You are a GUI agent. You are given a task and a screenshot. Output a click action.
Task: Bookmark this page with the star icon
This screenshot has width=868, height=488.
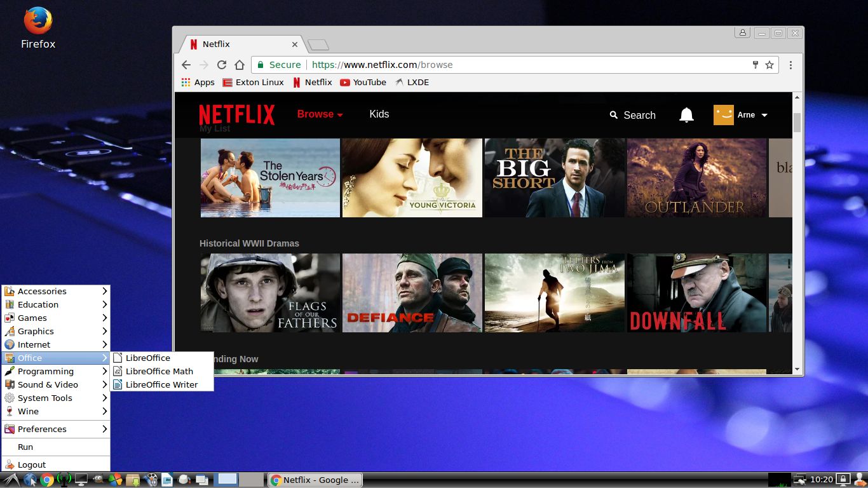point(770,65)
